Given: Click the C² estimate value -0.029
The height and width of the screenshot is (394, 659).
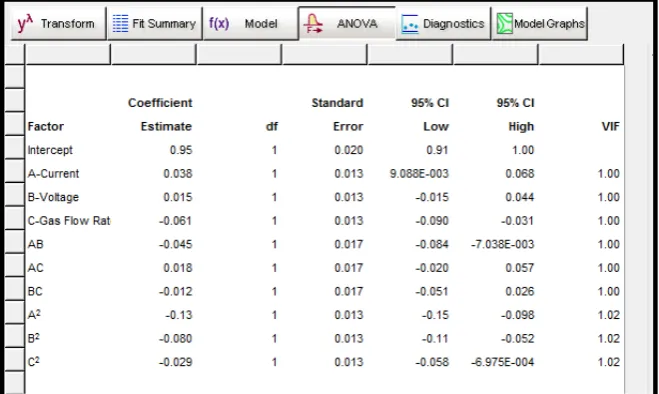Looking at the screenshot, I should [x=176, y=362].
